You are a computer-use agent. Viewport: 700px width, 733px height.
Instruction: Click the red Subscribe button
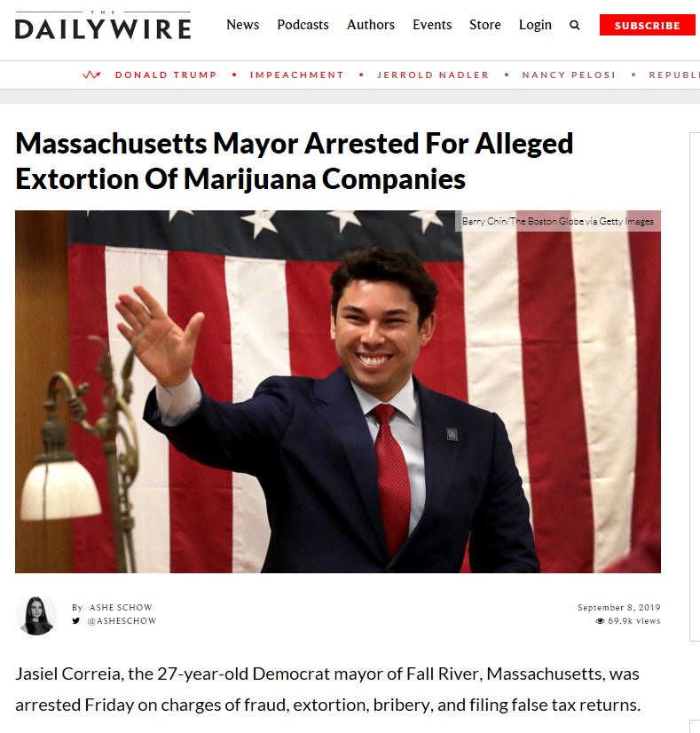(x=647, y=25)
